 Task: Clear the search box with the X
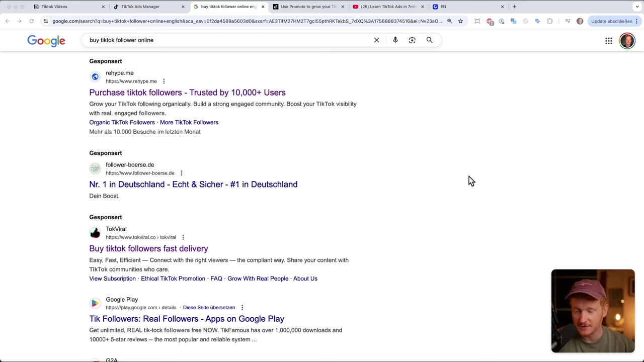(376, 40)
